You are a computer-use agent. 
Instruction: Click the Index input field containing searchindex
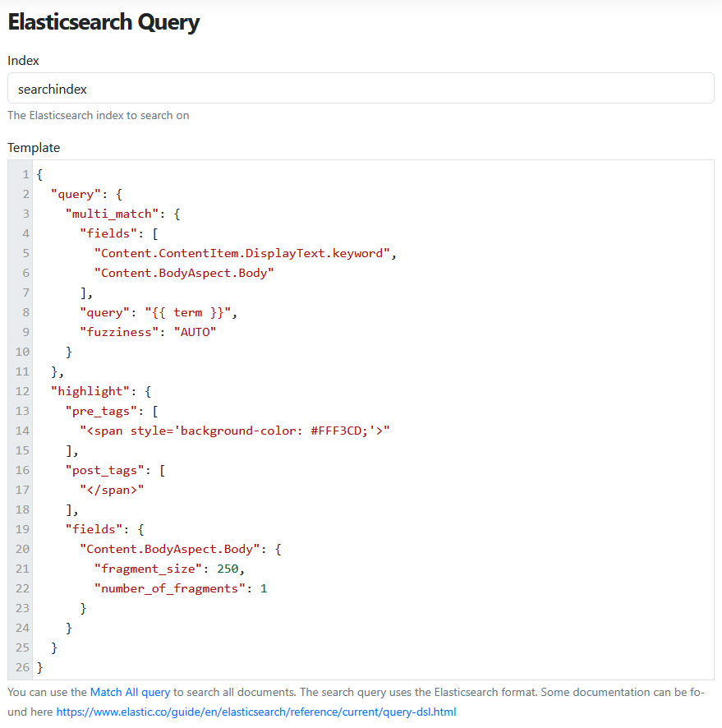click(360, 89)
